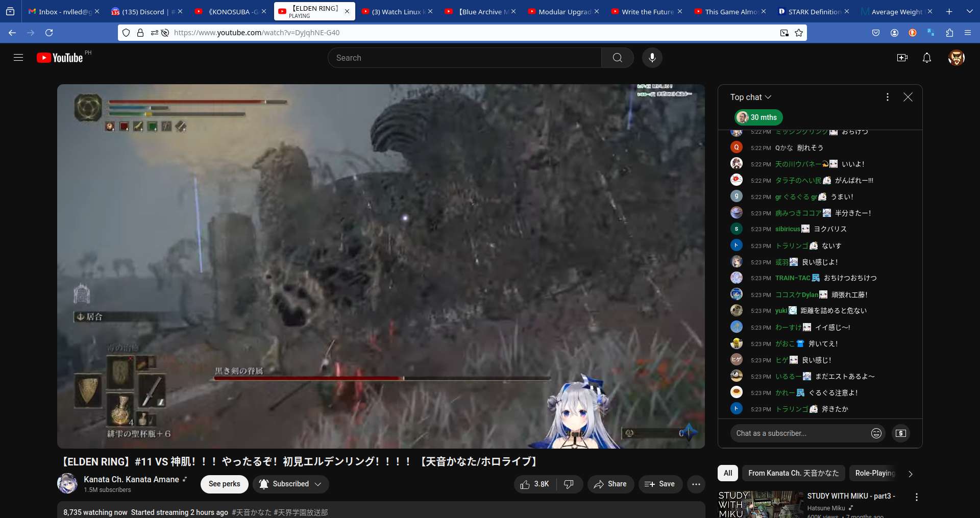Open the YouTube guide hamburger menu
This screenshot has width=980, height=518.
[18, 58]
